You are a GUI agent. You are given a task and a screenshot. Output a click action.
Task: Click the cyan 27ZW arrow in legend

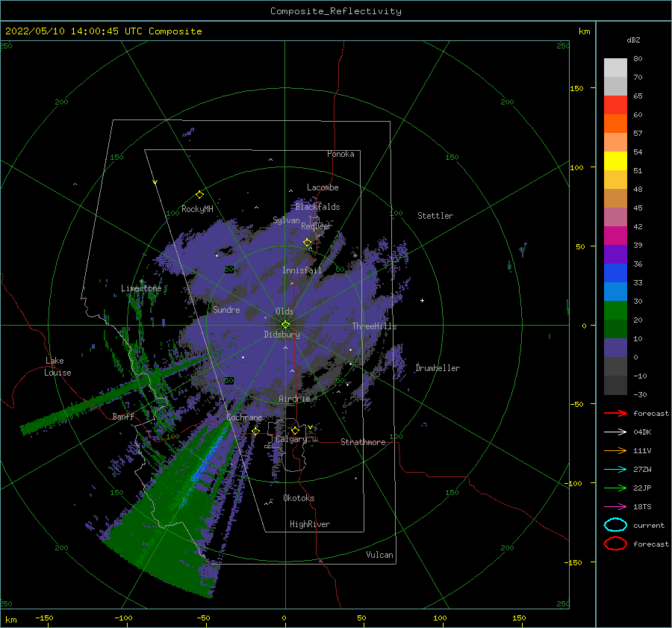(615, 470)
